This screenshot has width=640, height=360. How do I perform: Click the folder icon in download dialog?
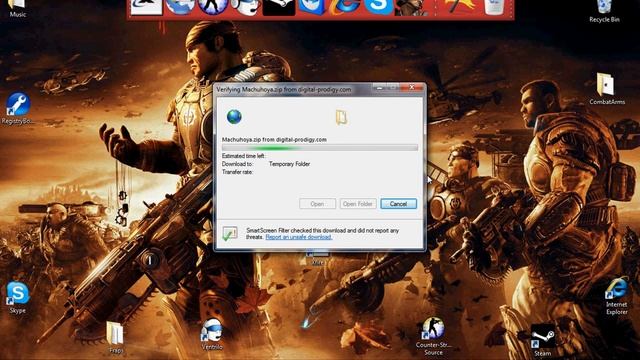(342, 117)
